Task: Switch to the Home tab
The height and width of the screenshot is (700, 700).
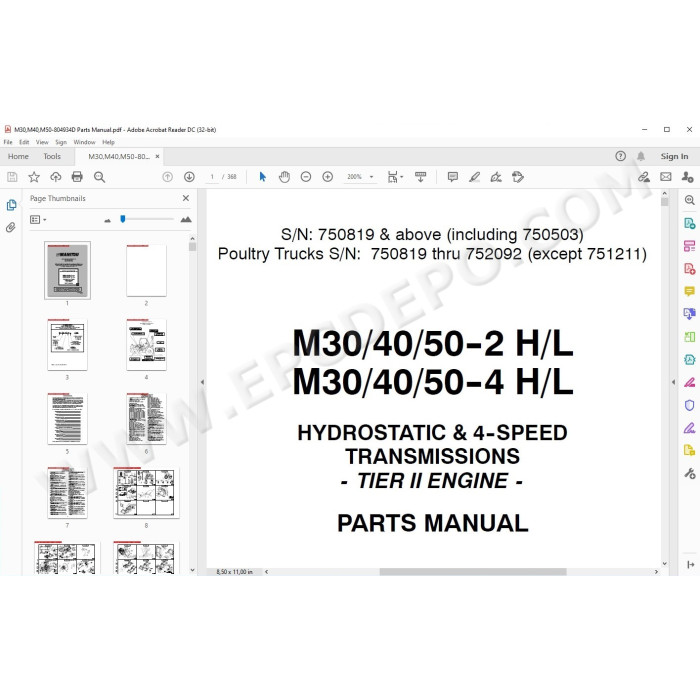Action: pos(18,156)
